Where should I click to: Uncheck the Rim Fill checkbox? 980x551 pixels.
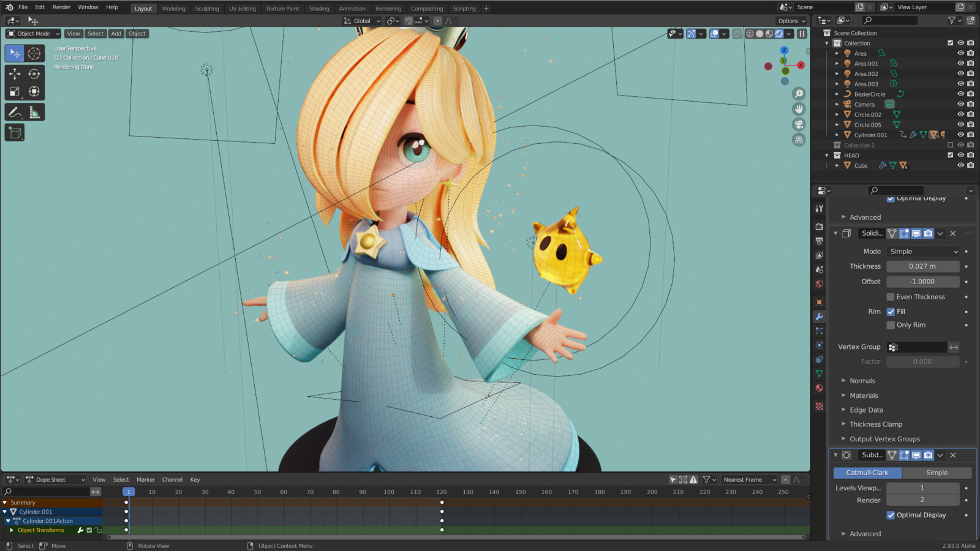pos(891,312)
